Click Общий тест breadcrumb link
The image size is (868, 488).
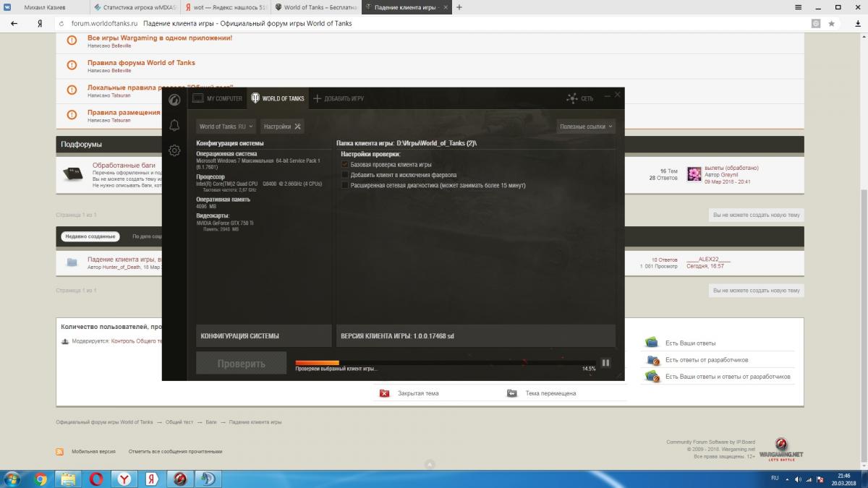click(x=179, y=421)
